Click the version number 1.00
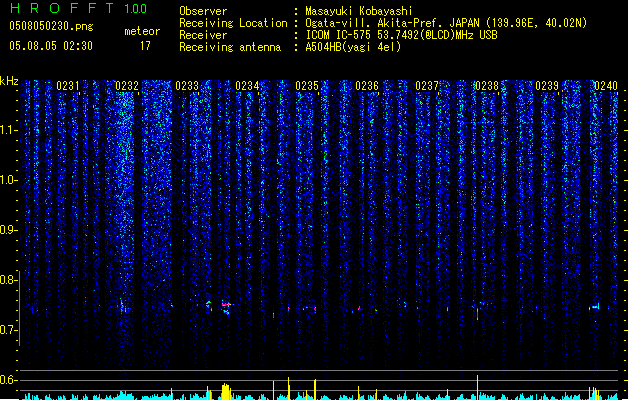Screen dimensions: 629x400 tap(136, 8)
